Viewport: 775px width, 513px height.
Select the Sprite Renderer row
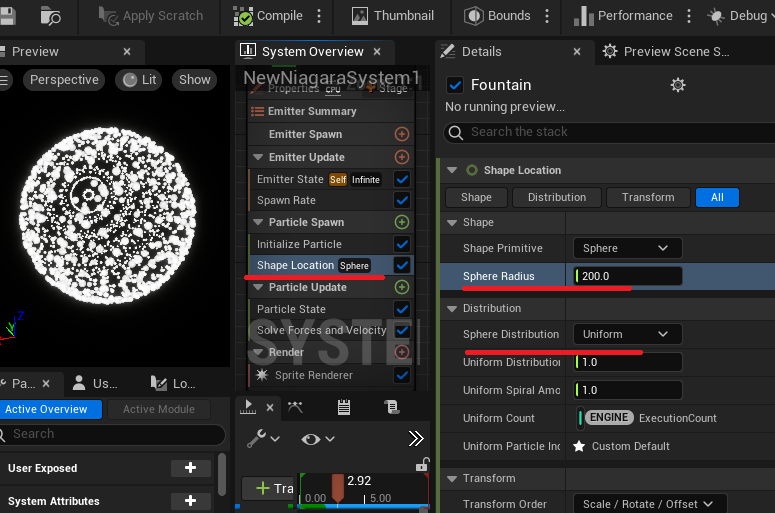[330, 375]
